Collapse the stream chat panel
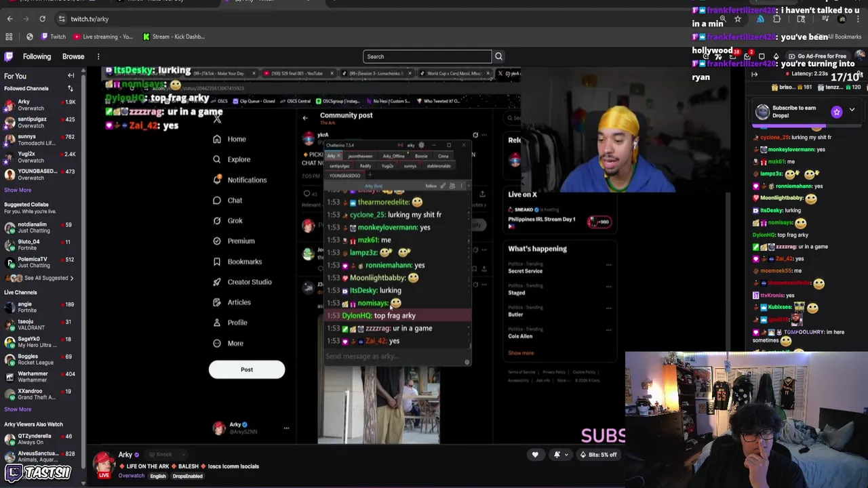868x488 pixels. pos(754,75)
